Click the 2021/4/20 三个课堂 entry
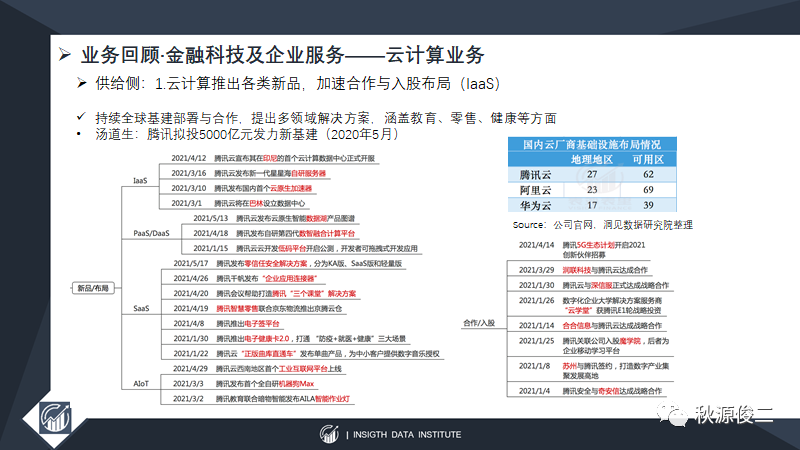800x450 pixels. (264, 294)
